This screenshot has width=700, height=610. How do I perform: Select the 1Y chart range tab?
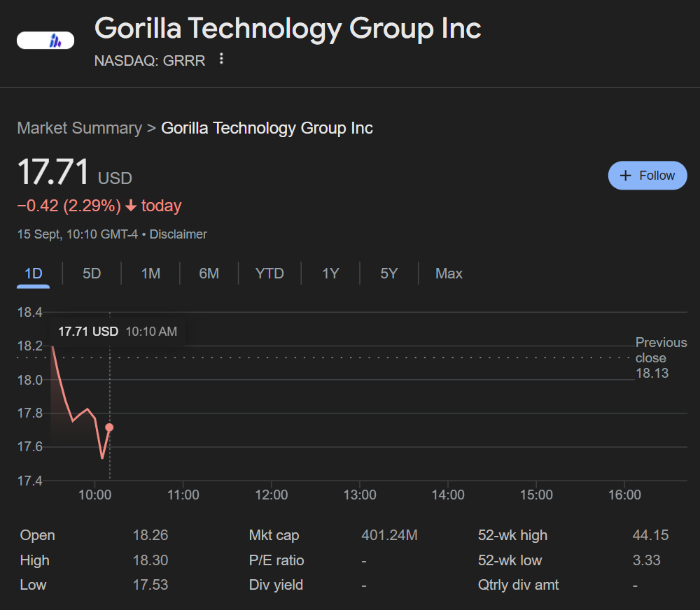tap(331, 274)
